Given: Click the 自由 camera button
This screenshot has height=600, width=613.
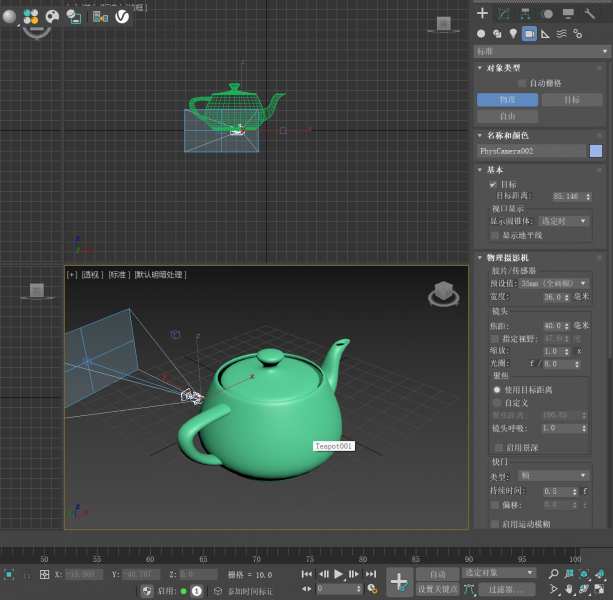Looking at the screenshot, I should coord(507,116).
